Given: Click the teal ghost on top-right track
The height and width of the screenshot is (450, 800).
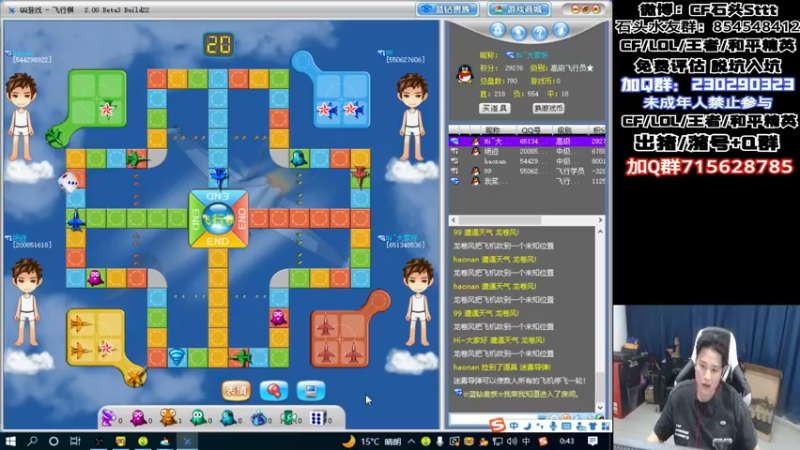Looking at the screenshot, I should tap(299, 158).
